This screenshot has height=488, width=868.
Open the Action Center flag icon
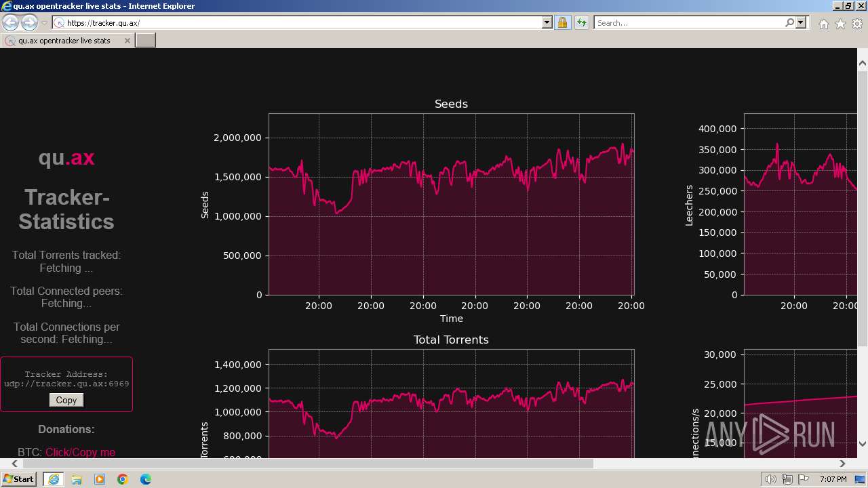click(x=804, y=479)
